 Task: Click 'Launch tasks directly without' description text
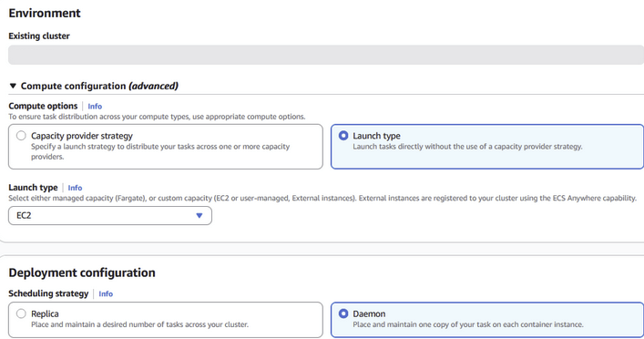coord(467,147)
